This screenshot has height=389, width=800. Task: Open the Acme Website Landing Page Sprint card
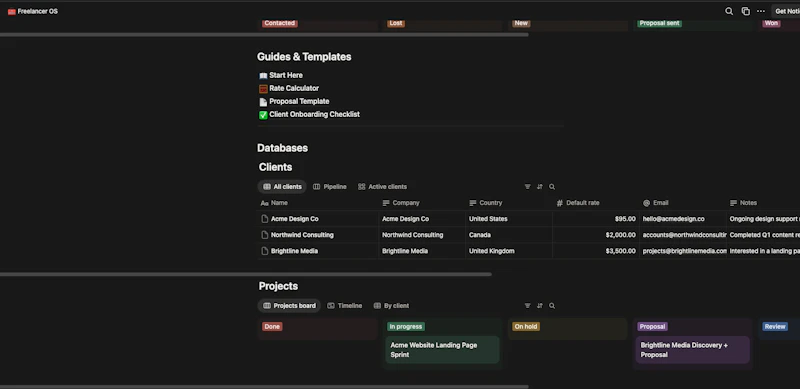pyautogui.click(x=442, y=350)
